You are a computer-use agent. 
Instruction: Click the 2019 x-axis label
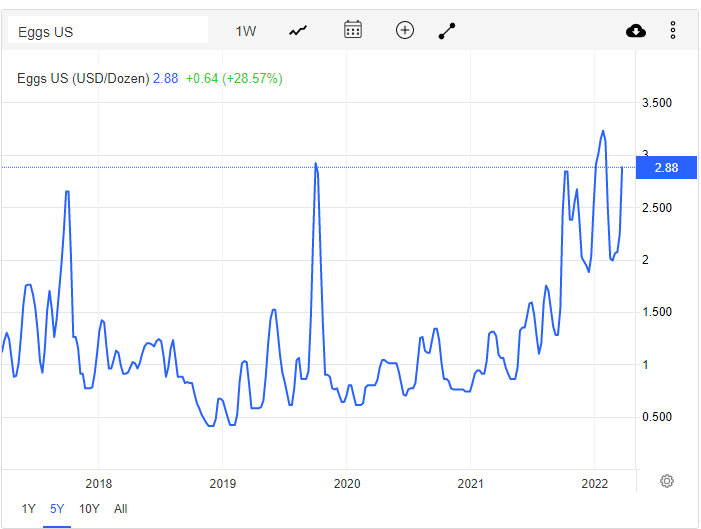coord(223,483)
